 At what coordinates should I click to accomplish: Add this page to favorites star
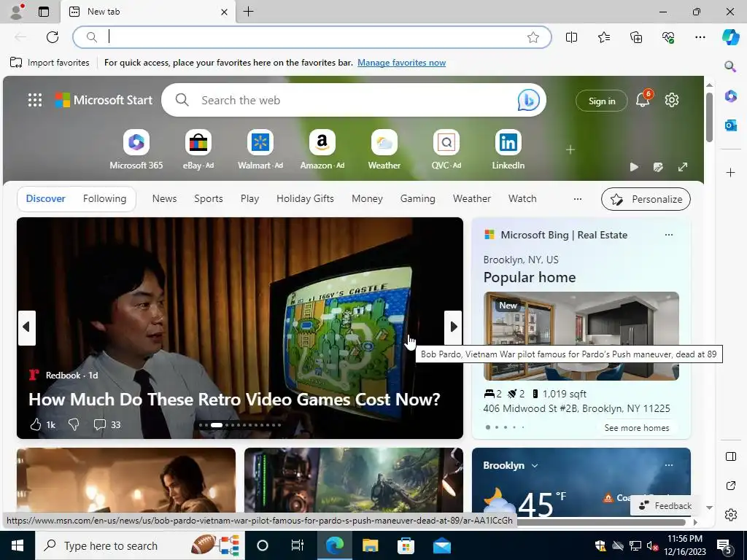point(533,37)
